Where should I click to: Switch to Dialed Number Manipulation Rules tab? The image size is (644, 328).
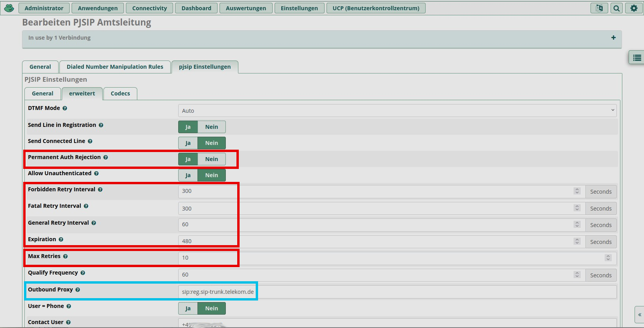point(115,67)
